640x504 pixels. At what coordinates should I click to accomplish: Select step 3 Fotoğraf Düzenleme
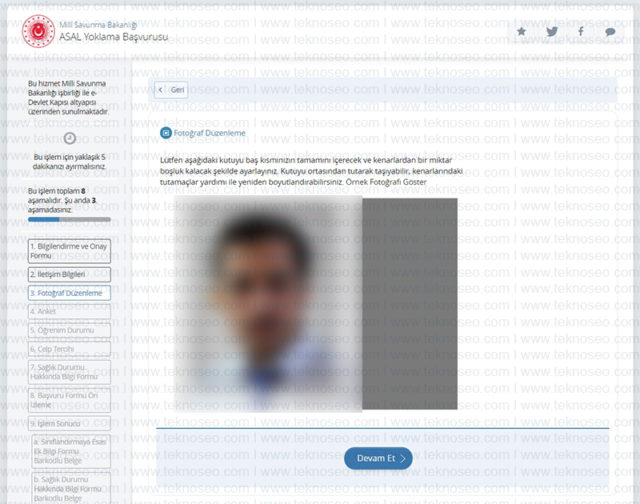pos(69,293)
